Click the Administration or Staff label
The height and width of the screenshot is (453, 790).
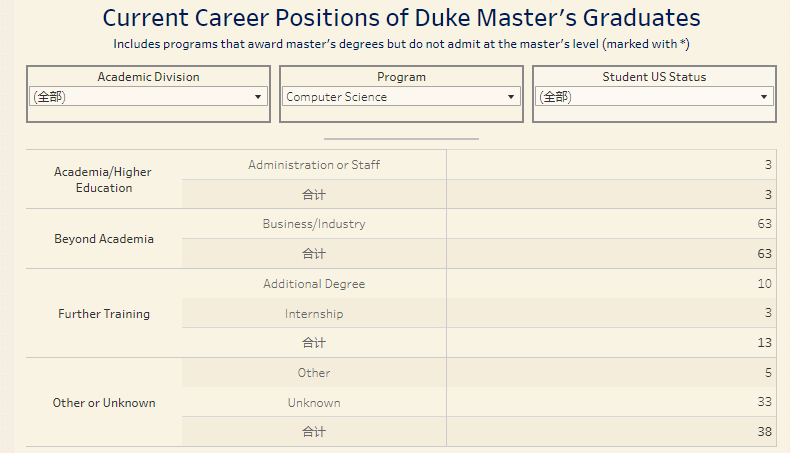(314, 165)
